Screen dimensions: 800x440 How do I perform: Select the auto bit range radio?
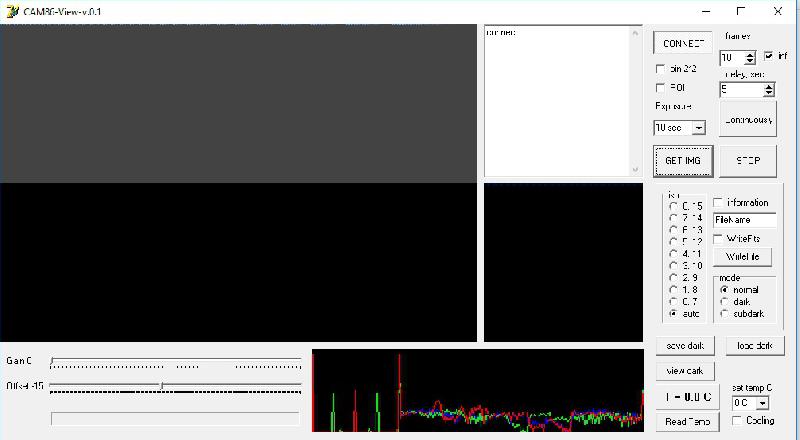[x=673, y=313]
